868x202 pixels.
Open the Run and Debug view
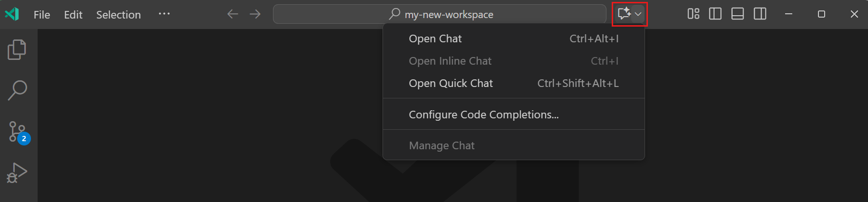point(17,173)
